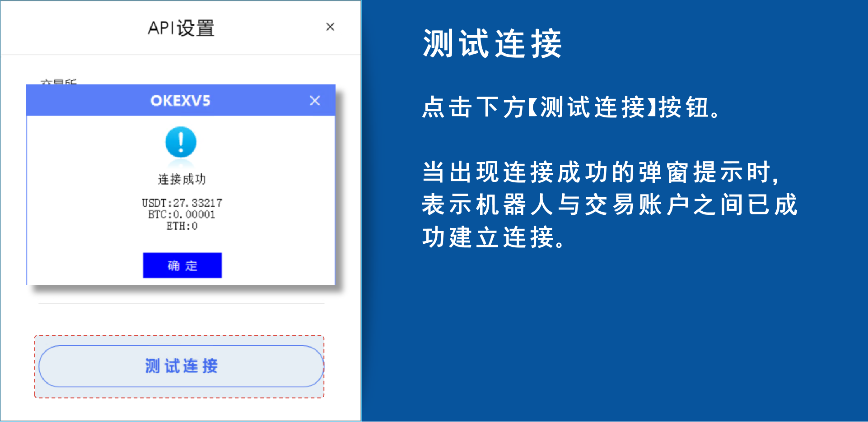This screenshot has height=422, width=868.
Task: Click the separator line below the popup
Action: coord(181,304)
